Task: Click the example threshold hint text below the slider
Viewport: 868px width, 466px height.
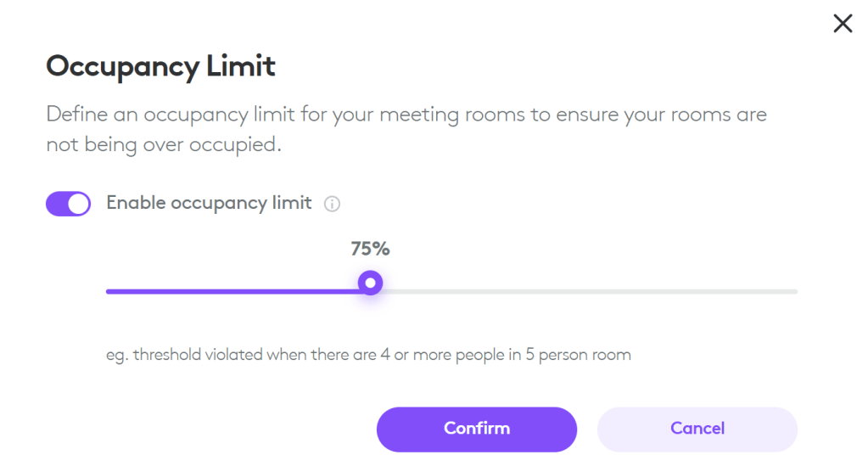Action: [x=368, y=354]
